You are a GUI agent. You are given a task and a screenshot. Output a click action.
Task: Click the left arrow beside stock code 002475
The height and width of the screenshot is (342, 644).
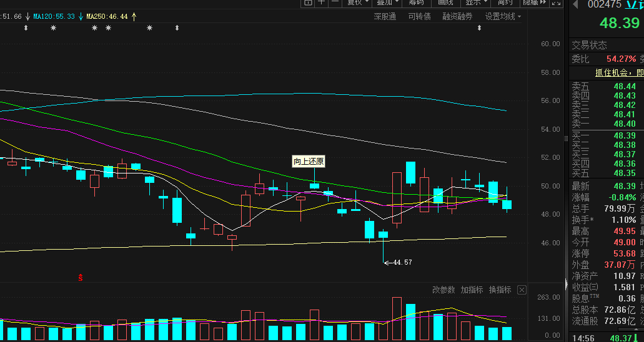575,4
